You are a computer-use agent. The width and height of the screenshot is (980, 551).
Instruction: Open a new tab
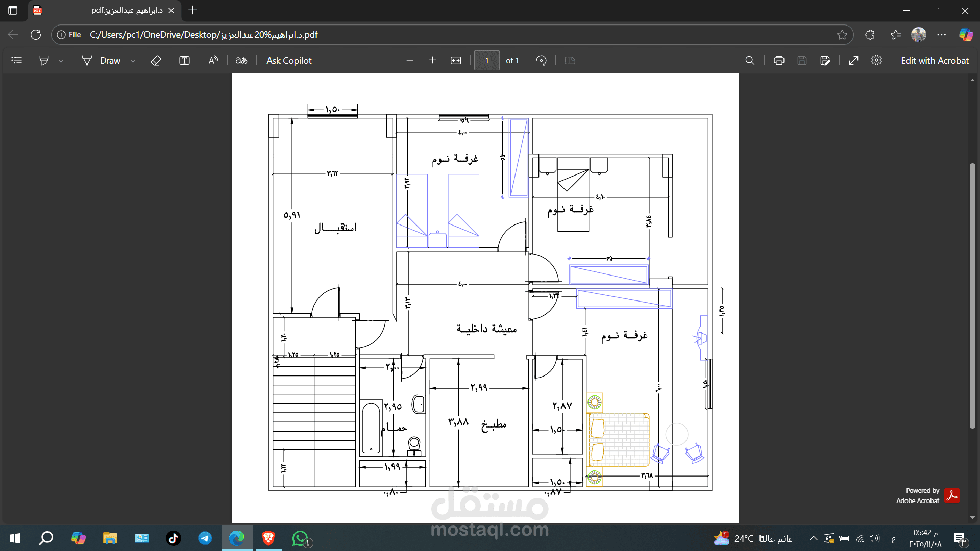(192, 10)
